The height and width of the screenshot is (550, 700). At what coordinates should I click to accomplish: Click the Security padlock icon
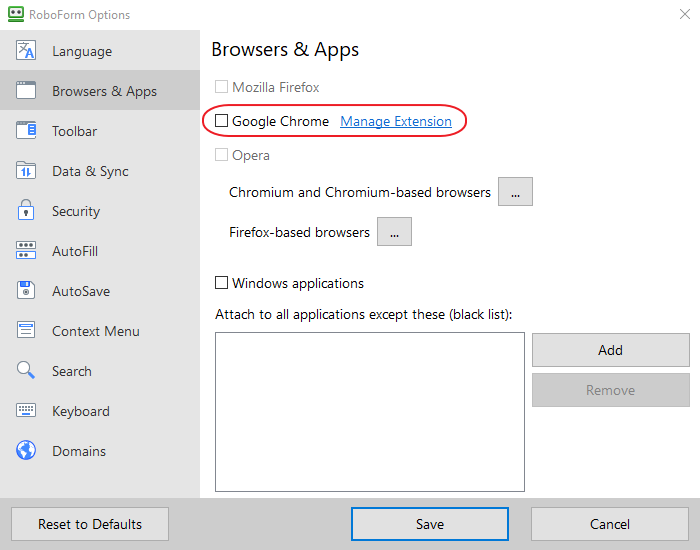[26, 210]
